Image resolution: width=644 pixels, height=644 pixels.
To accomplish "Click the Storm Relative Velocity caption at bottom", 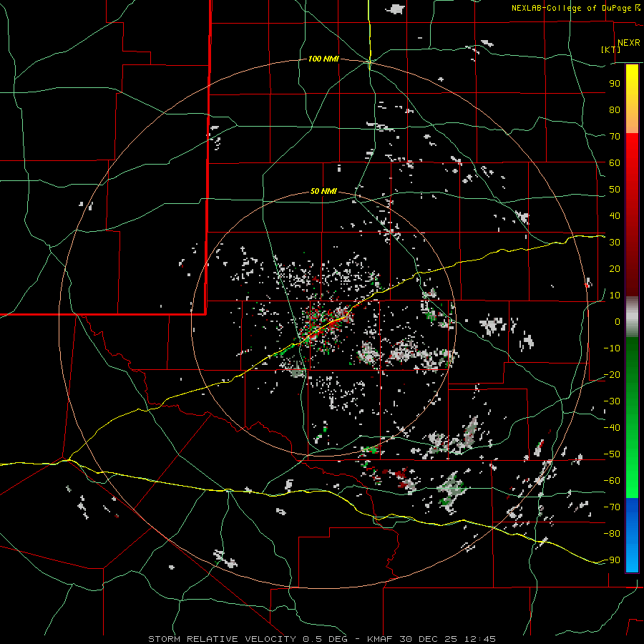I will [322, 639].
